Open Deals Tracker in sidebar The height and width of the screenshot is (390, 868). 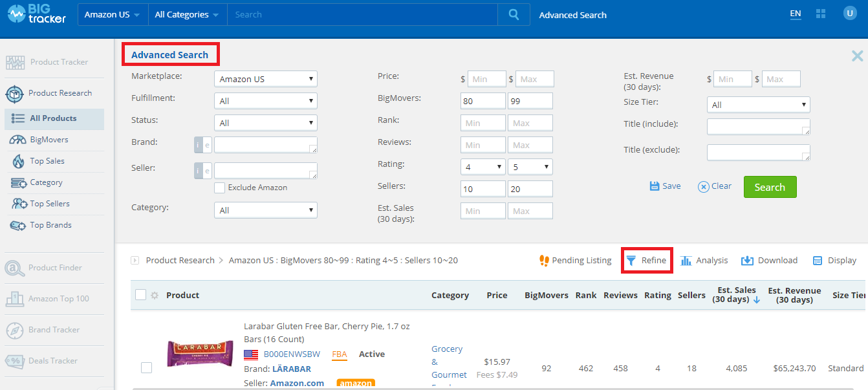point(41,361)
